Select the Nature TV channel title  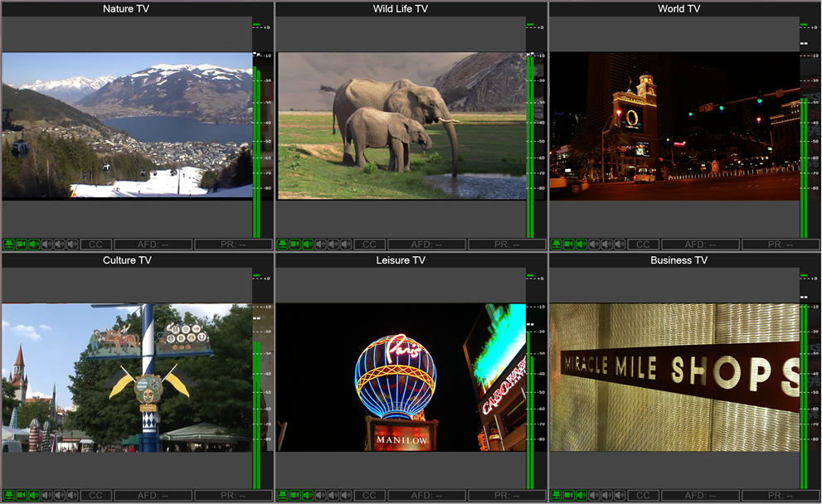pyautogui.click(x=126, y=9)
